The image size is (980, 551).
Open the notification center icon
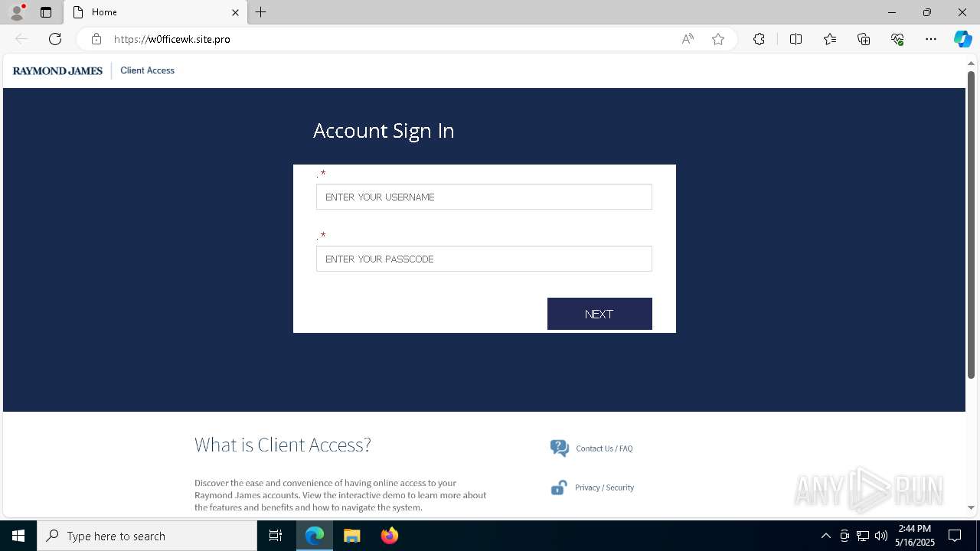tap(955, 536)
